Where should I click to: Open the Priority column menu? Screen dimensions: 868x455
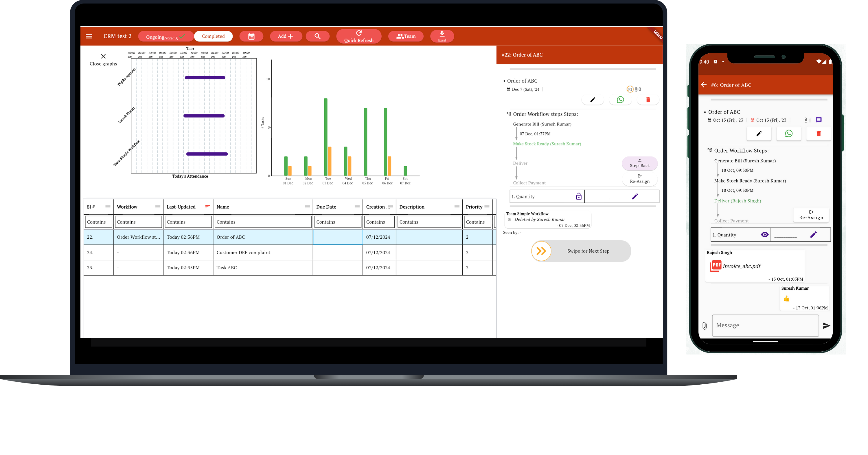487,207
